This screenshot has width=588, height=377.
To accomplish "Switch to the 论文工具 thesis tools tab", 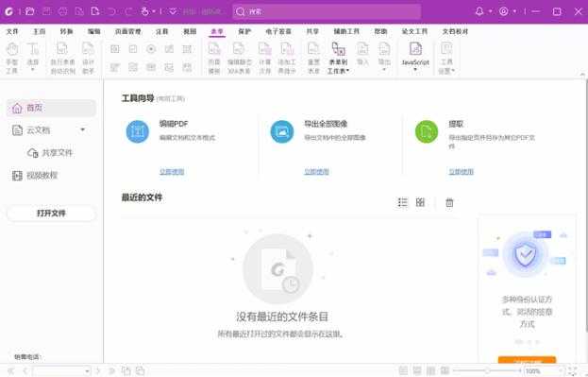I will 414,31.
